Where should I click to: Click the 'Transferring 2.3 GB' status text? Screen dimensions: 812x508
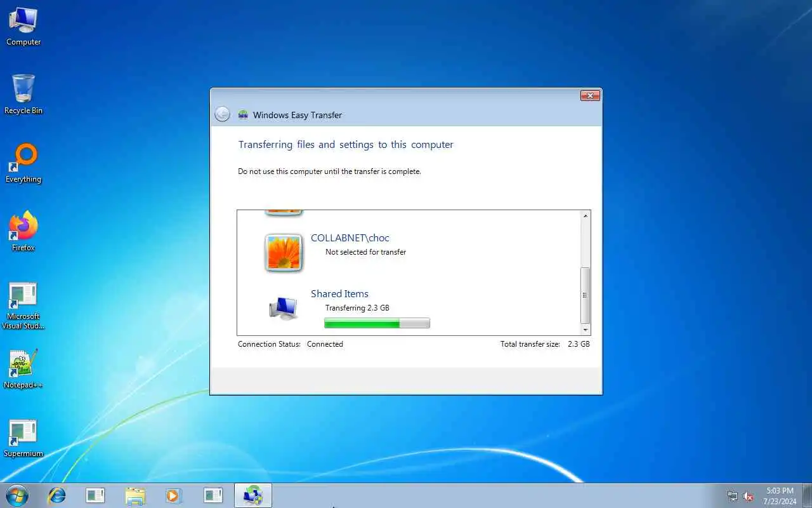pos(357,308)
